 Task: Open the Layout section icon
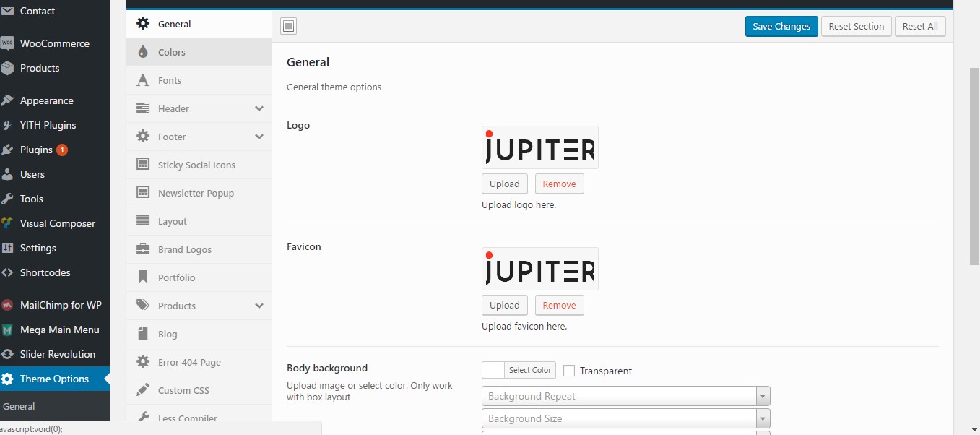tap(143, 221)
